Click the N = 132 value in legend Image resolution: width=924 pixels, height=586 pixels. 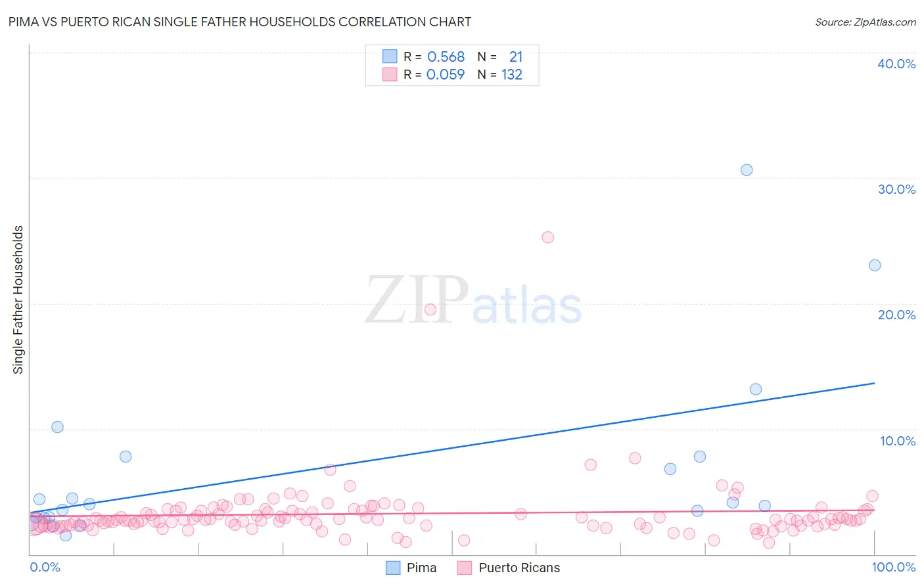pos(500,74)
